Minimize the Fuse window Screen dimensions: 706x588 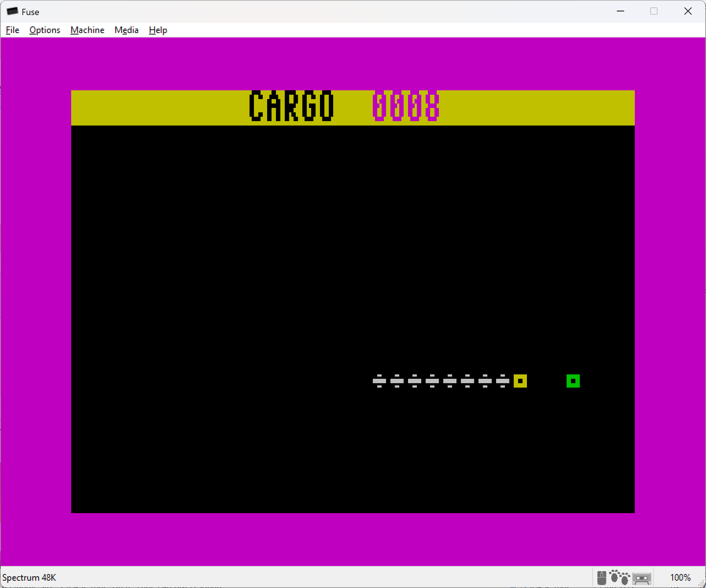pyautogui.click(x=621, y=11)
